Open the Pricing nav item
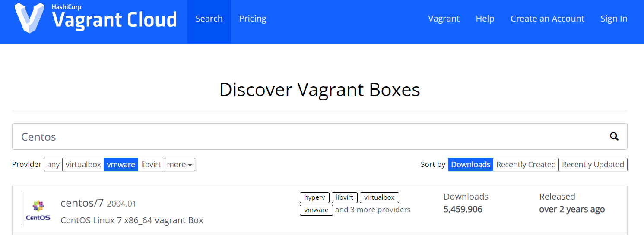This screenshot has width=644, height=235. 253,19
